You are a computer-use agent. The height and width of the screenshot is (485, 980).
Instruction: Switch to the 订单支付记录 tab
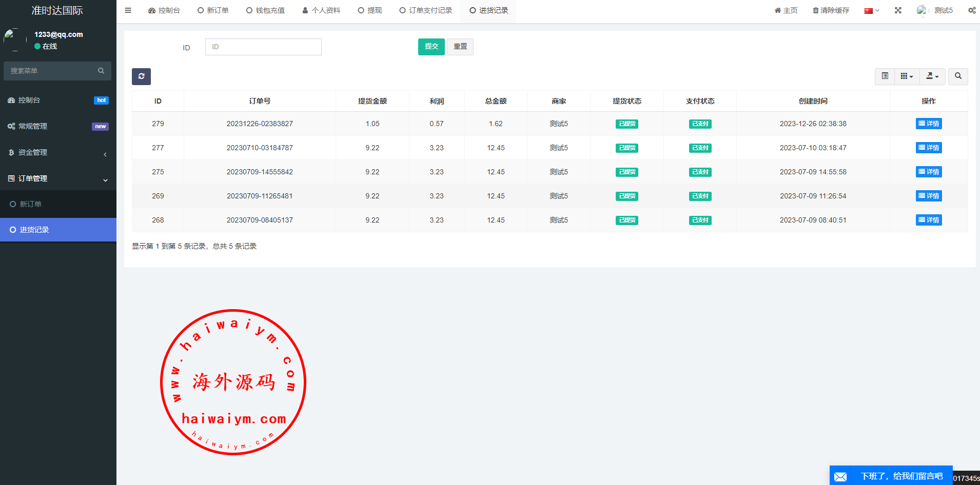click(x=426, y=10)
